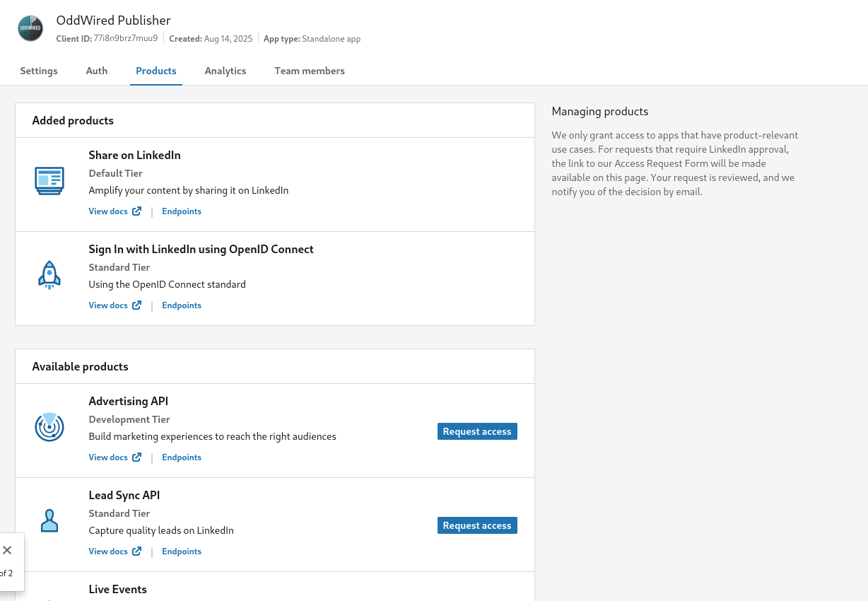Click the OddWired Publisher app name
Screen dimensions: 868x601
tap(114, 21)
